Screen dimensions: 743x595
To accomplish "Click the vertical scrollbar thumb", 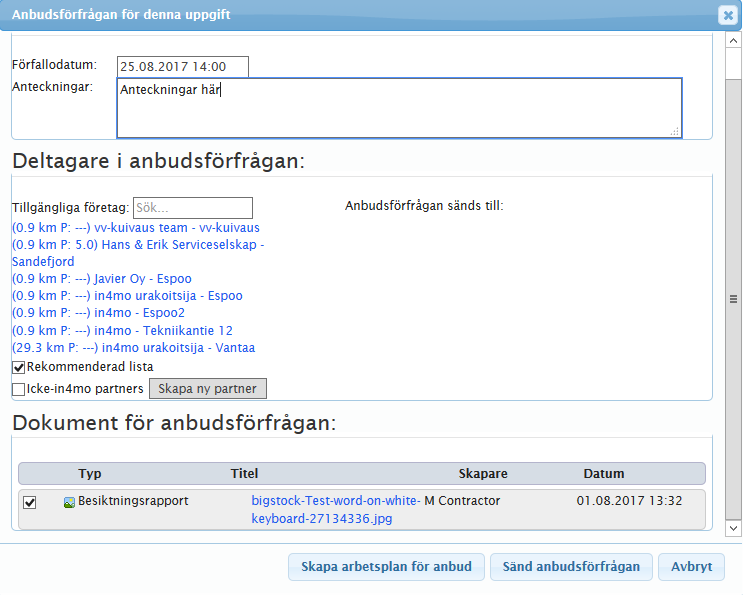I will point(733,298).
